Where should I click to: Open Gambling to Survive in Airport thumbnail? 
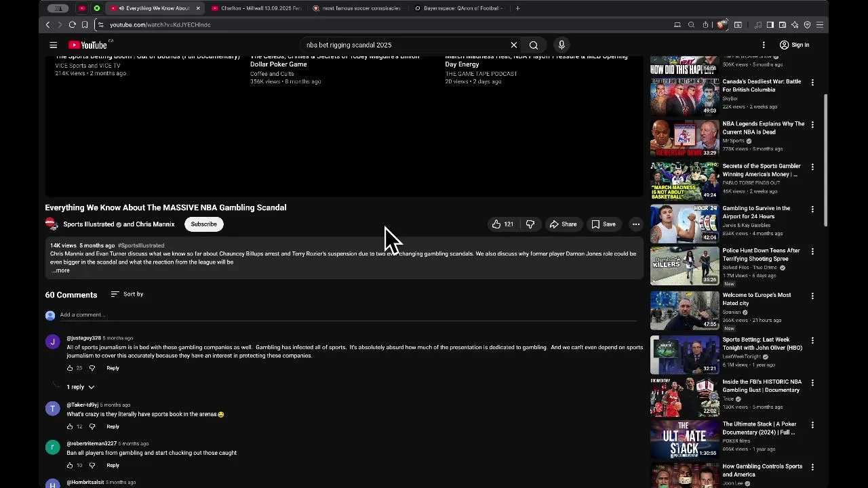pyautogui.click(x=684, y=223)
